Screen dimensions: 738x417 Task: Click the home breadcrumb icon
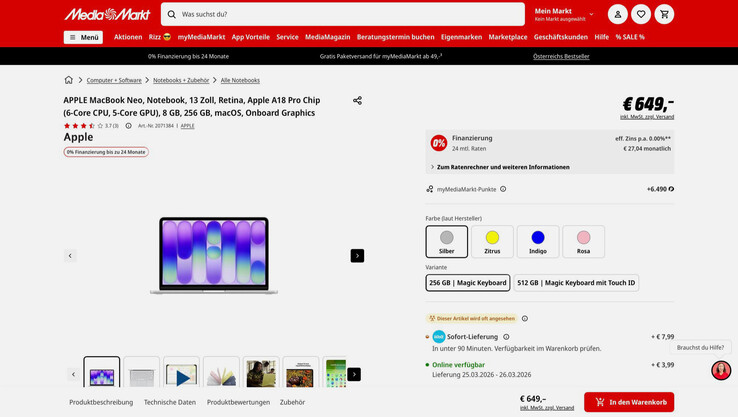(x=69, y=80)
